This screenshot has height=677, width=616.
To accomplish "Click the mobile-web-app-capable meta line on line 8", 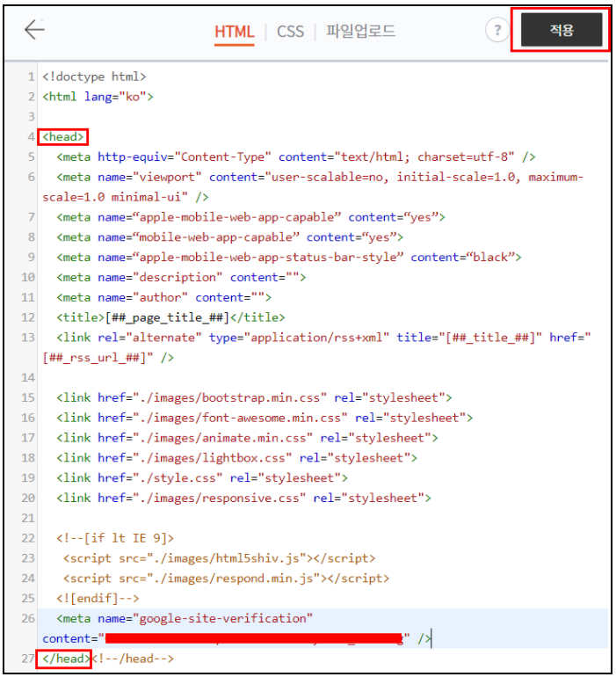I will tap(230, 237).
